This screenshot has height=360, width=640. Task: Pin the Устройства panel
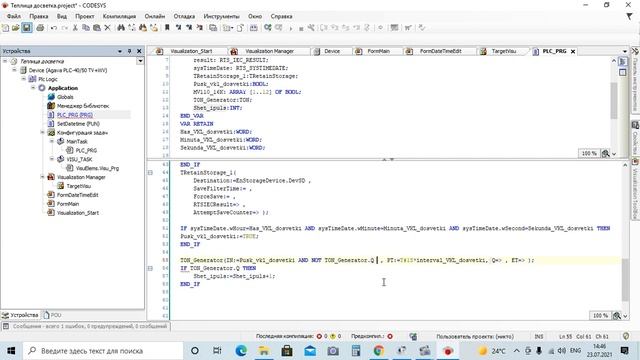129,51
